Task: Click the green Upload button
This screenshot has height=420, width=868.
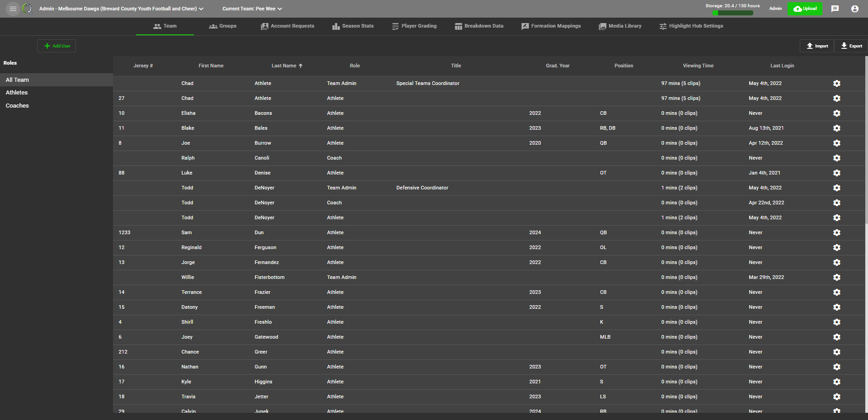Action: (x=805, y=9)
